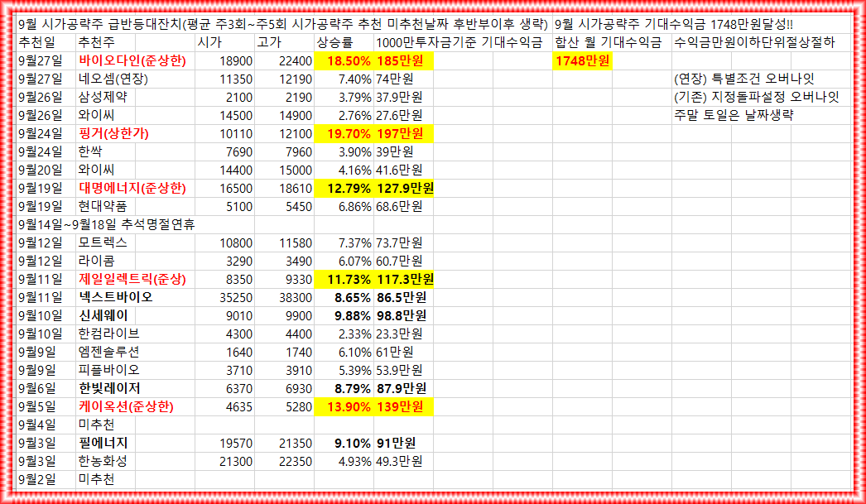Click the 18.50% 상승률 cell
This screenshot has height=504, width=866.
(x=344, y=61)
